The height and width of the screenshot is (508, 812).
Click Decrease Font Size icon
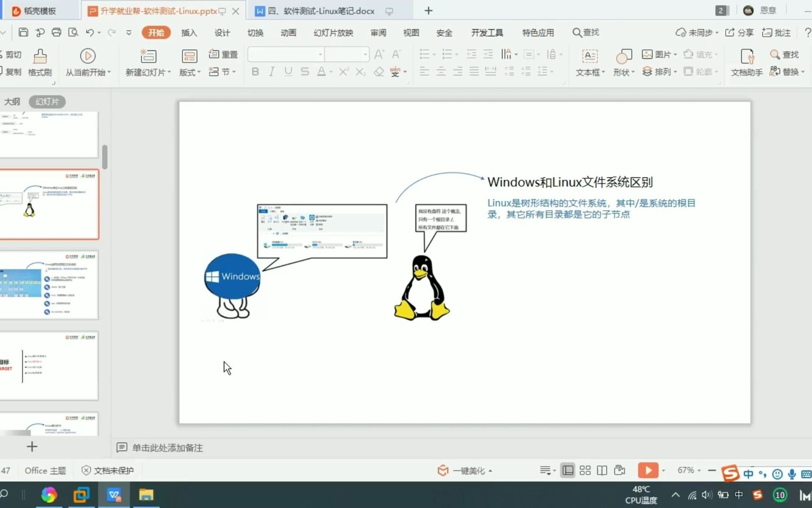(397, 54)
